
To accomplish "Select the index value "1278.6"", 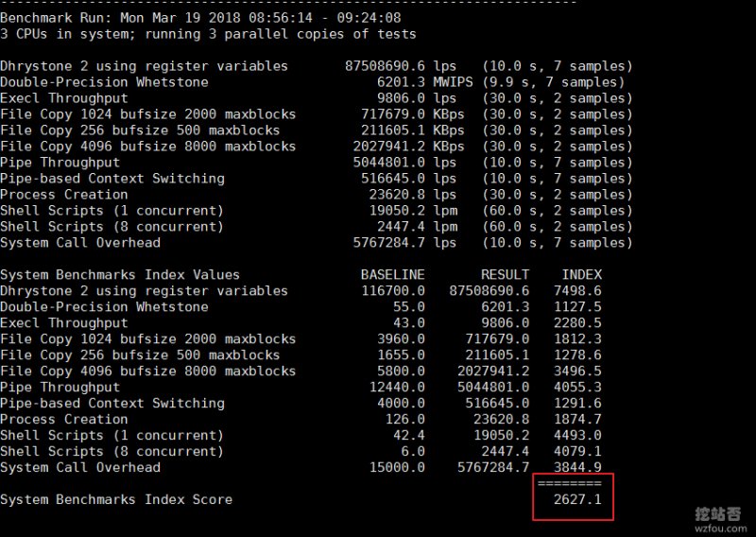I will coord(577,355).
